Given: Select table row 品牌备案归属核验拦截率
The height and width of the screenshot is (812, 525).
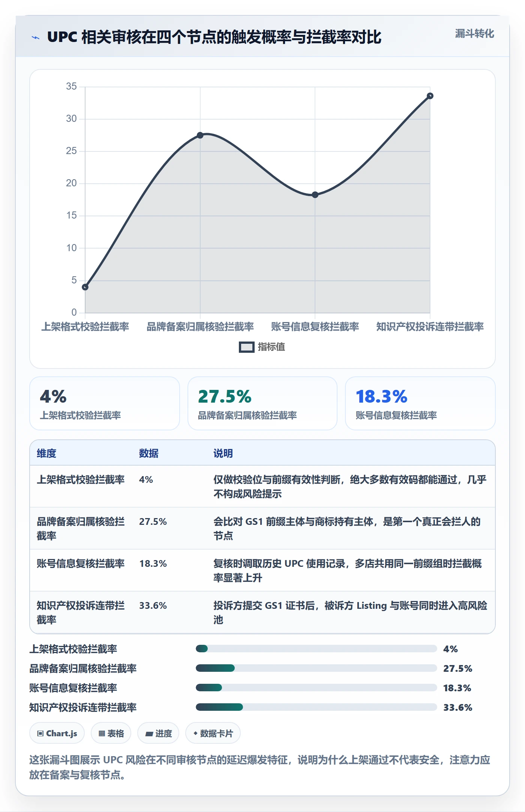Looking at the screenshot, I should (x=262, y=529).
